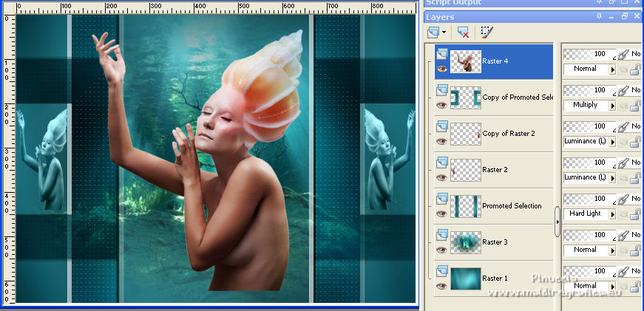Click the greyed group-link icon in the Raster 1 row

tap(623, 287)
